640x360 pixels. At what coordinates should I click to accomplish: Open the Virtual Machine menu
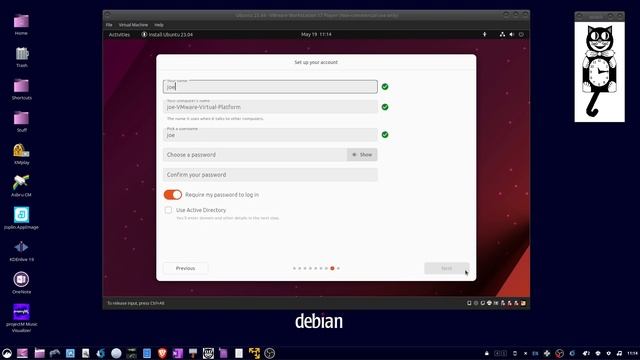click(x=133, y=25)
